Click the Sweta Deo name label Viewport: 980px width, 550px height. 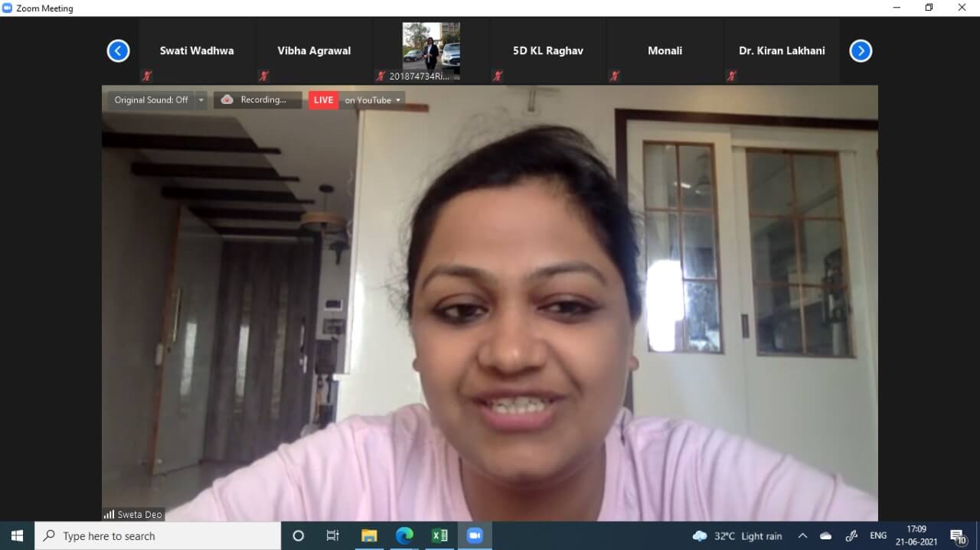[x=140, y=515]
